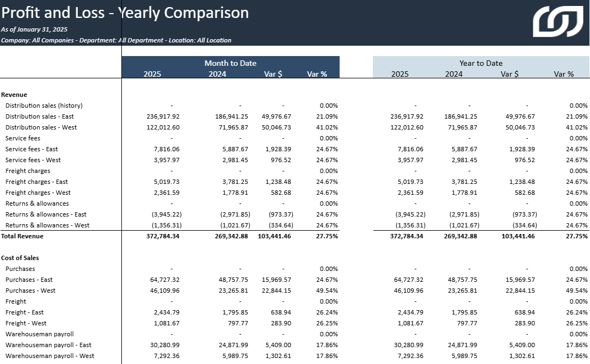This screenshot has height=364, width=590.
Task: Click the Company, Department, Location filter line
Action: click(116, 40)
